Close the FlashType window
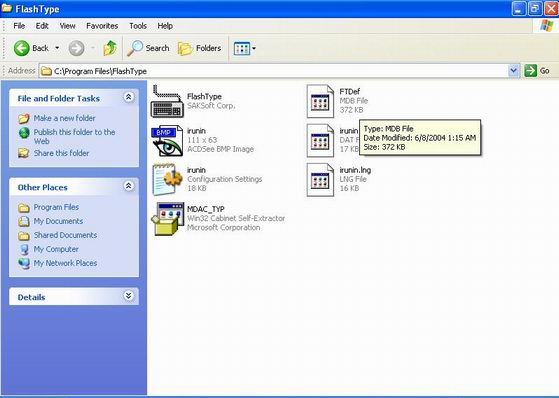 551,9
